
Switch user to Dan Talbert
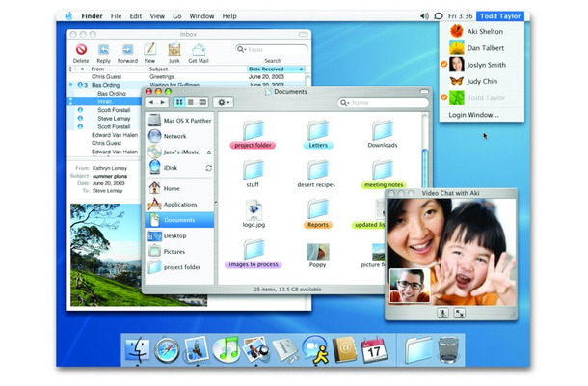click(482, 48)
